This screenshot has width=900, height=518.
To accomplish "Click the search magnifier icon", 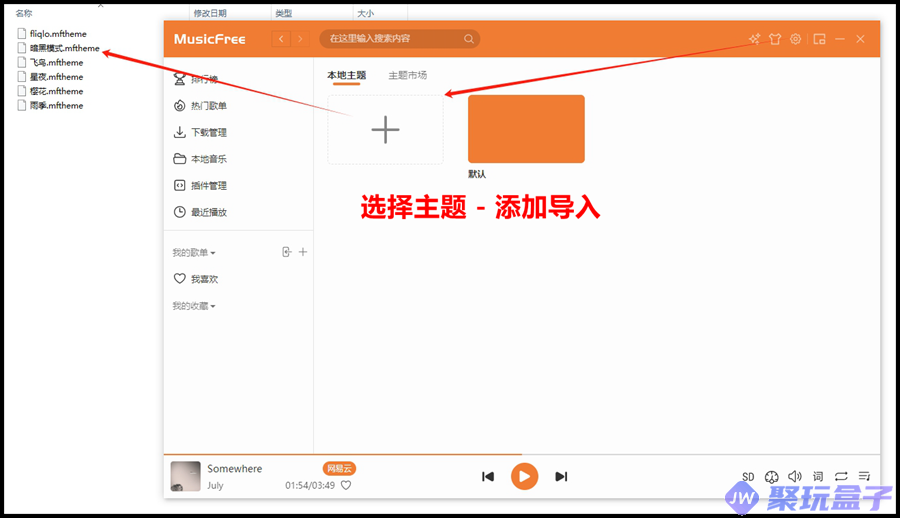I will click(468, 39).
